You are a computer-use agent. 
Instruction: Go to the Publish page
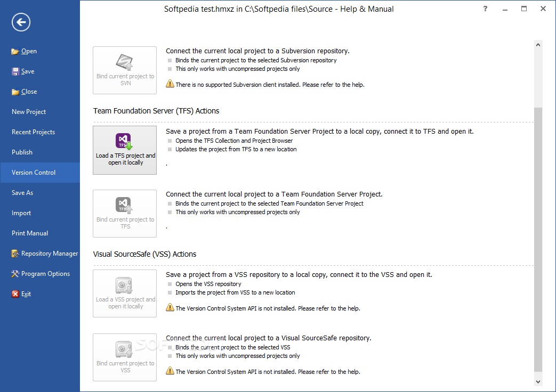(x=40, y=152)
